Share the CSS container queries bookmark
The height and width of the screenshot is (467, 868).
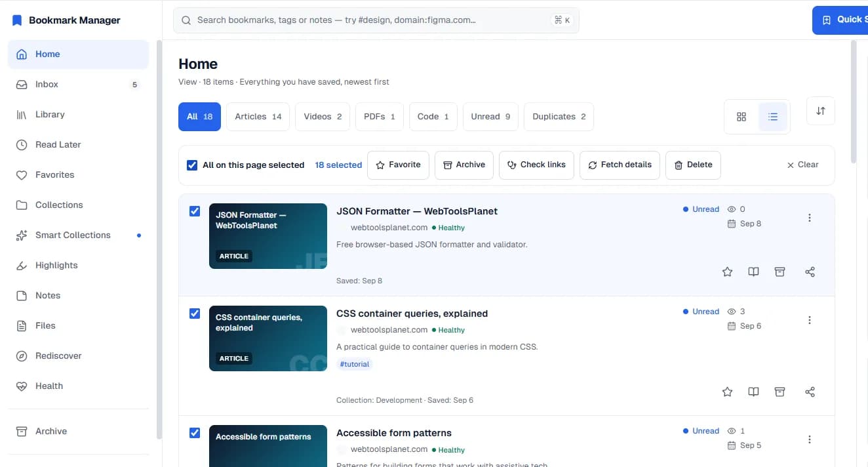click(x=810, y=392)
